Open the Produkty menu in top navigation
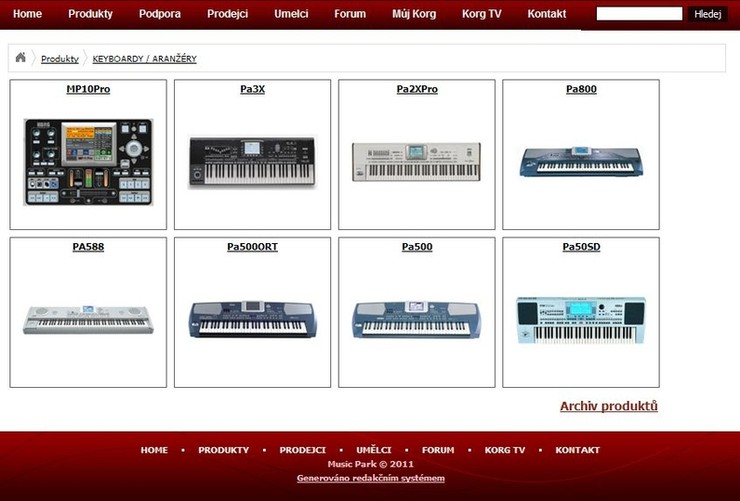The height and width of the screenshot is (501, 740). pos(90,14)
